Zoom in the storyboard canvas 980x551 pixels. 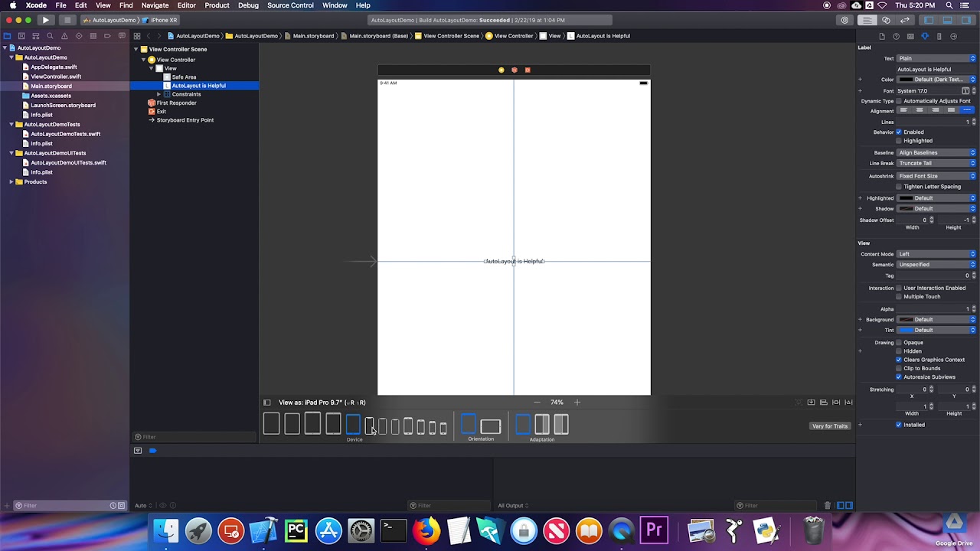click(577, 403)
